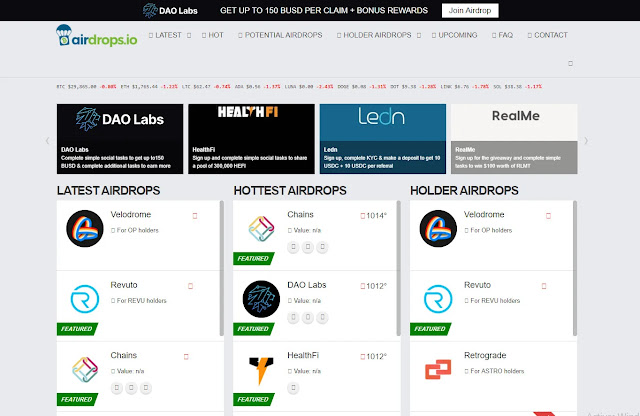Click red icon beside Chains in Latest Airdrops
640x416 pixels.
tap(186, 356)
